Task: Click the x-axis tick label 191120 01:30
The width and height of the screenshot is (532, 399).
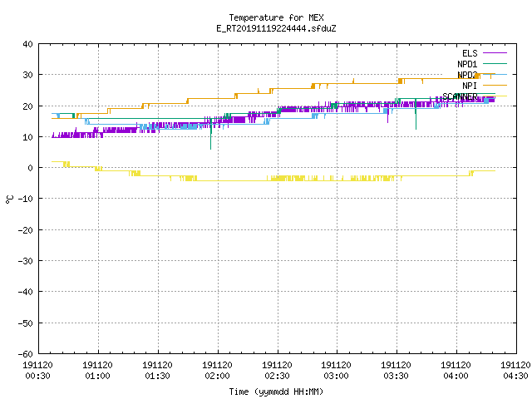Action: tap(157, 371)
